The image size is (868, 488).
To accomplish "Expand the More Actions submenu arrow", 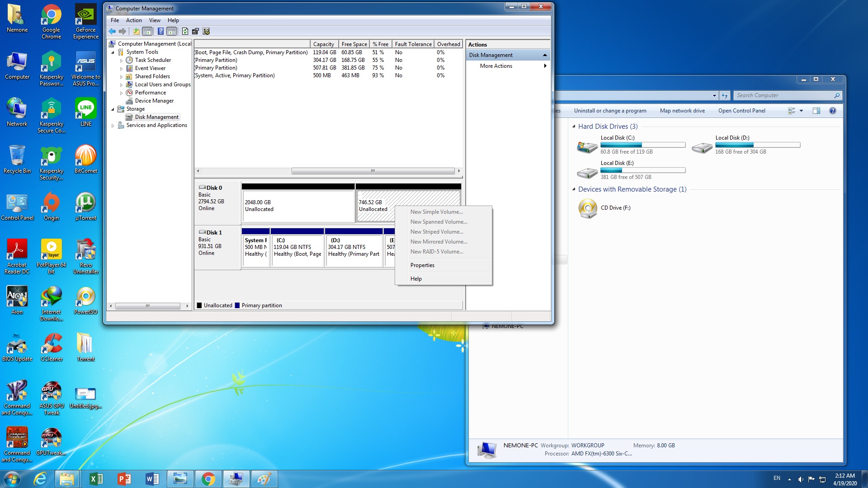I will [545, 66].
